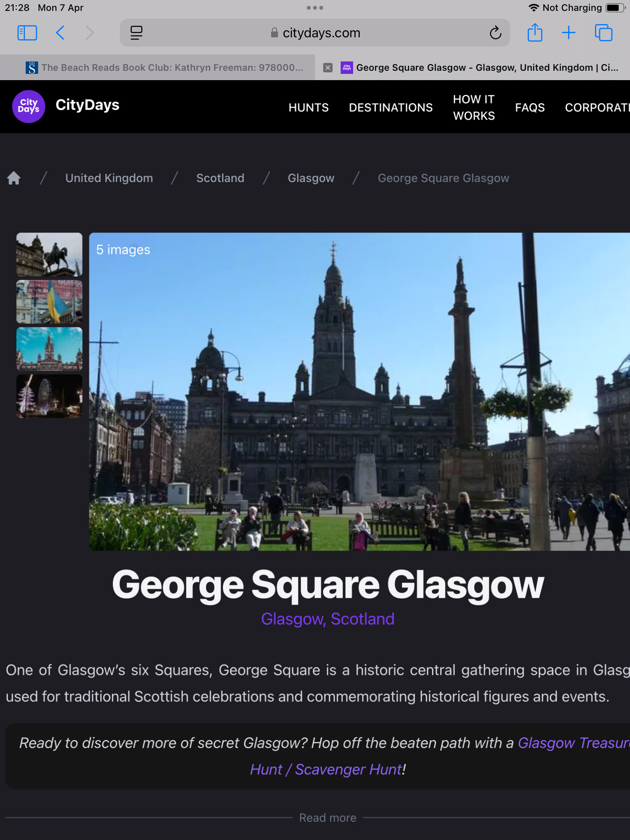
Task: Click George Square Glasgow breadcrumb
Action: pos(443,178)
